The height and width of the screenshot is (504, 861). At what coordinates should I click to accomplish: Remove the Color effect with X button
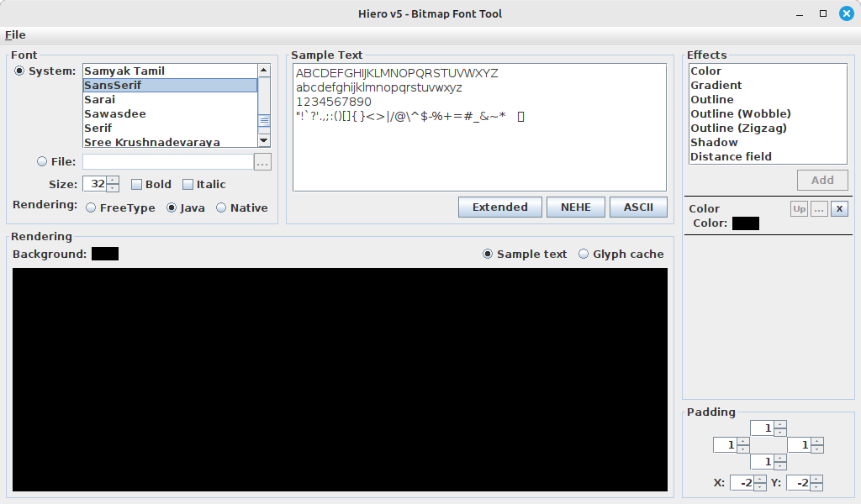pos(839,208)
